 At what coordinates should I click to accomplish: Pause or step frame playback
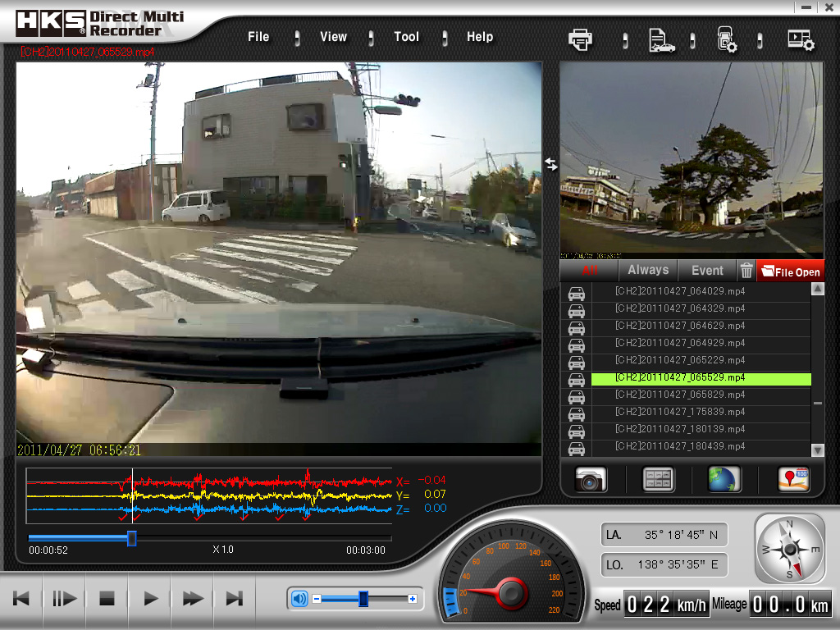(64, 598)
